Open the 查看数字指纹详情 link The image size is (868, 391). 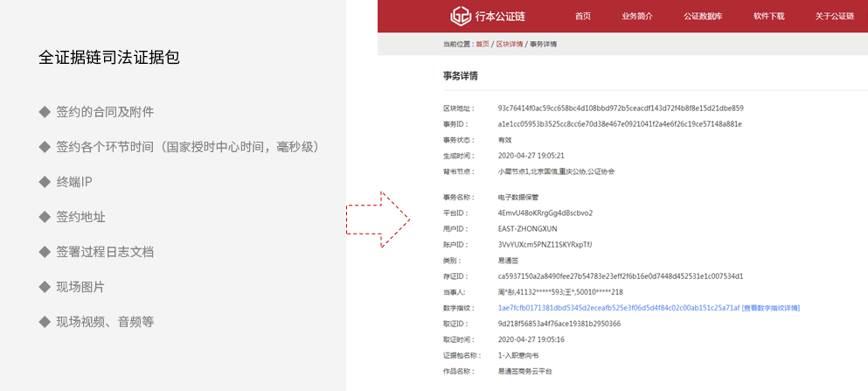coord(771,308)
